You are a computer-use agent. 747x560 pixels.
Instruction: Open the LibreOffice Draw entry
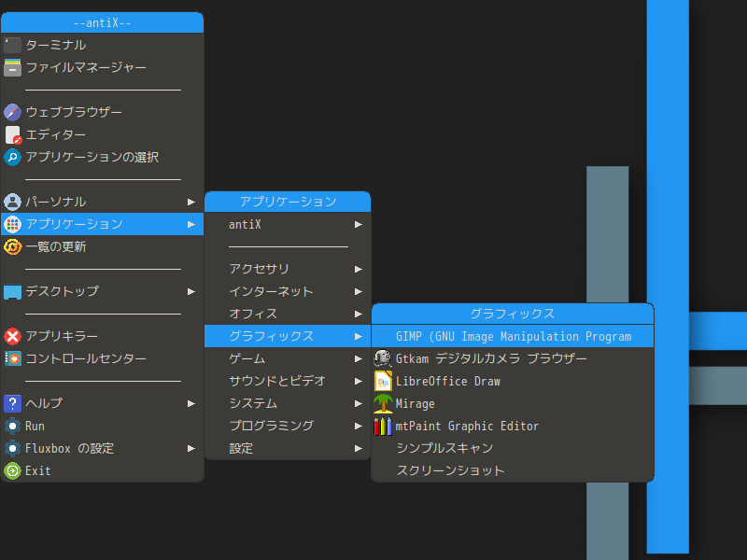512,381
